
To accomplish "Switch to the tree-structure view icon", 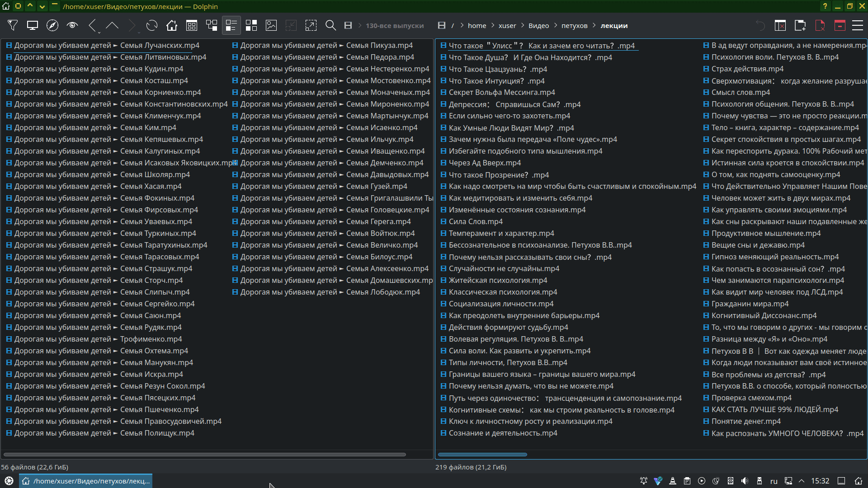I will coord(212,26).
